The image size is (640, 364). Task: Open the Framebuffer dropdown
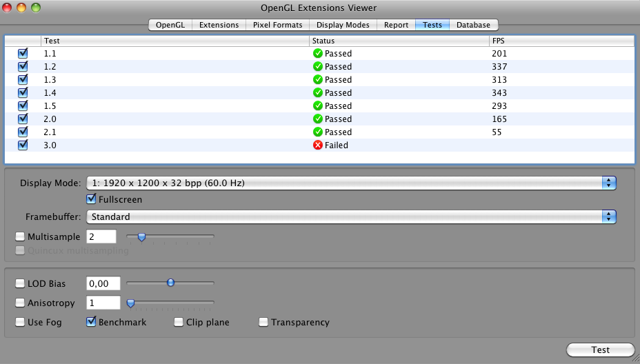[x=351, y=216]
